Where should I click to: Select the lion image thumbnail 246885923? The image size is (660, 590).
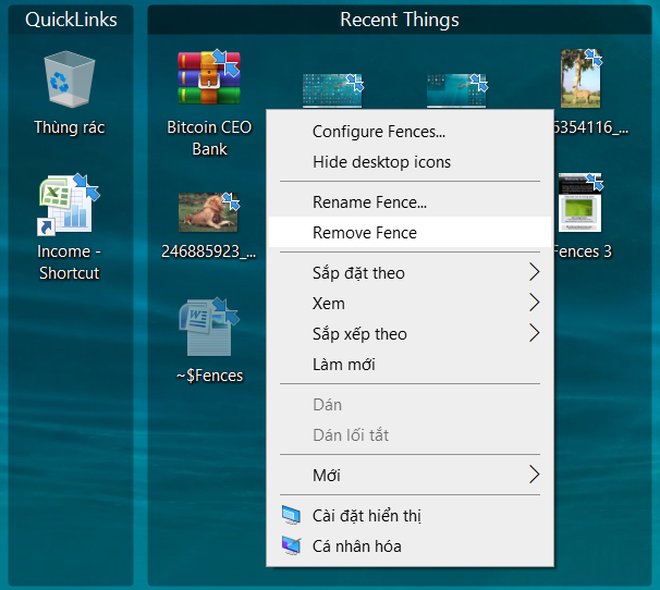point(209,212)
